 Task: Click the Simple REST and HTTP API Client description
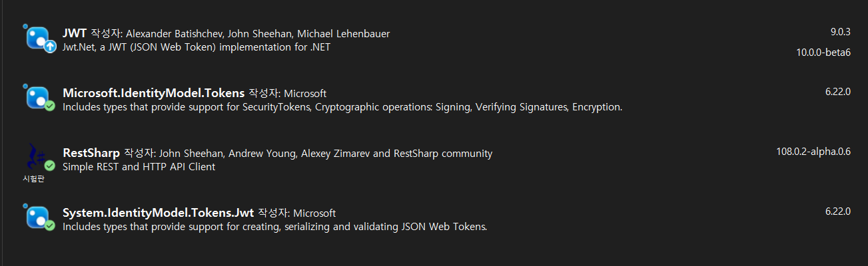pos(139,167)
